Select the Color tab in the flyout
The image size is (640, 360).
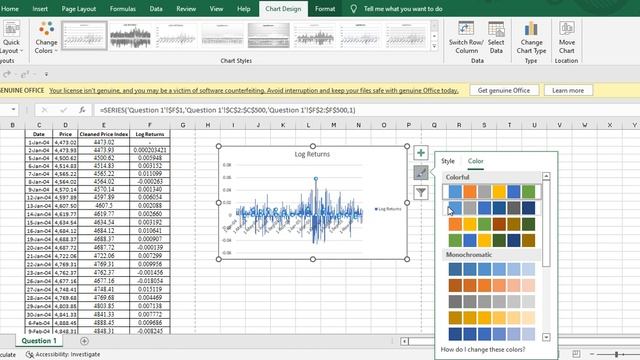click(476, 161)
